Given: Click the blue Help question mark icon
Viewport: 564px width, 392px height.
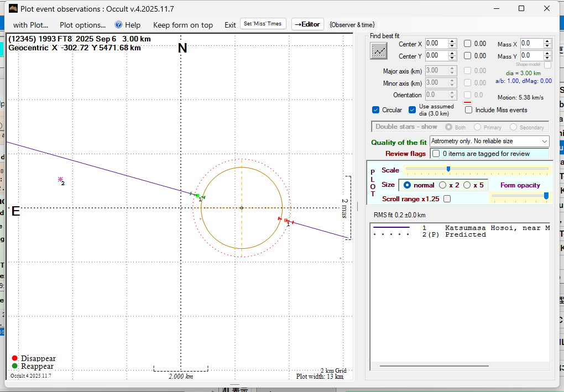Looking at the screenshot, I should 118,25.
